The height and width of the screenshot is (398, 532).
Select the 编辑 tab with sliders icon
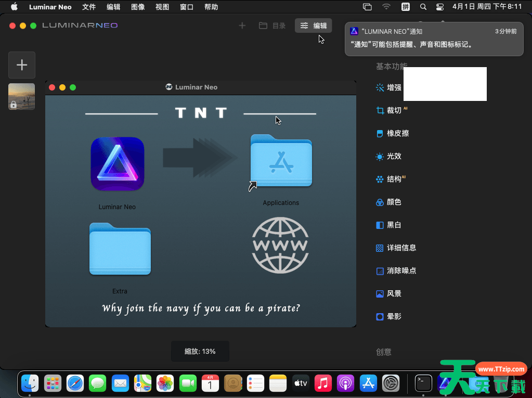point(313,25)
